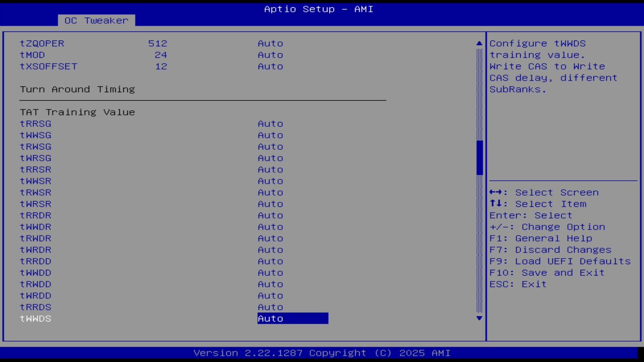Click the tRWDR Auto value
This screenshot has height=362, width=644.
click(x=270, y=238)
